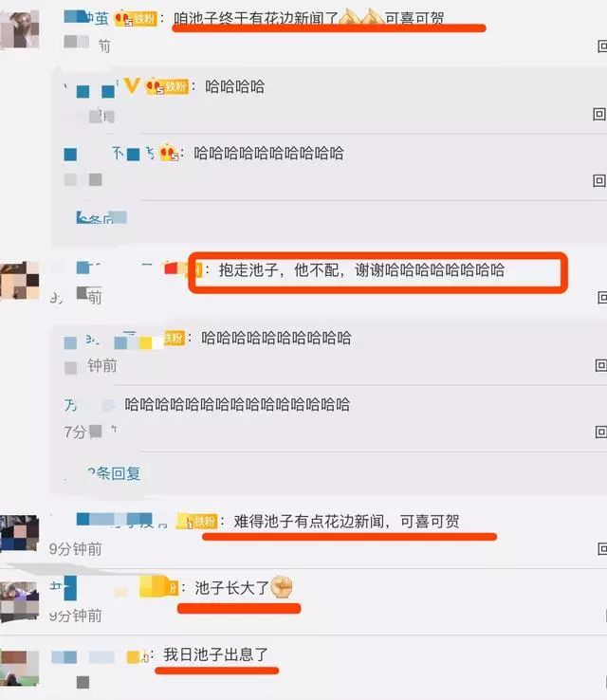Click reply icon next to second 哈哈 reply

point(599,181)
